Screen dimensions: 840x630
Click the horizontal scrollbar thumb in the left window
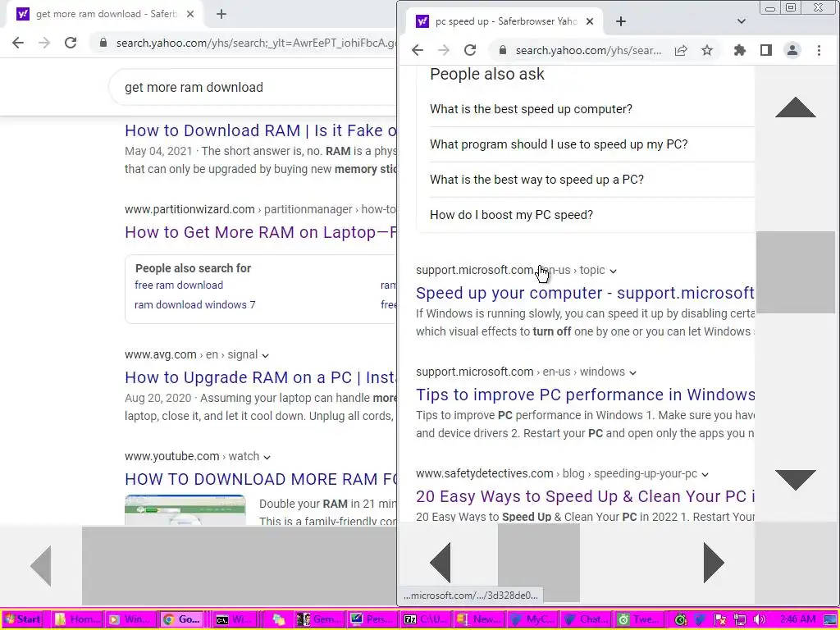click(x=239, y=566)
